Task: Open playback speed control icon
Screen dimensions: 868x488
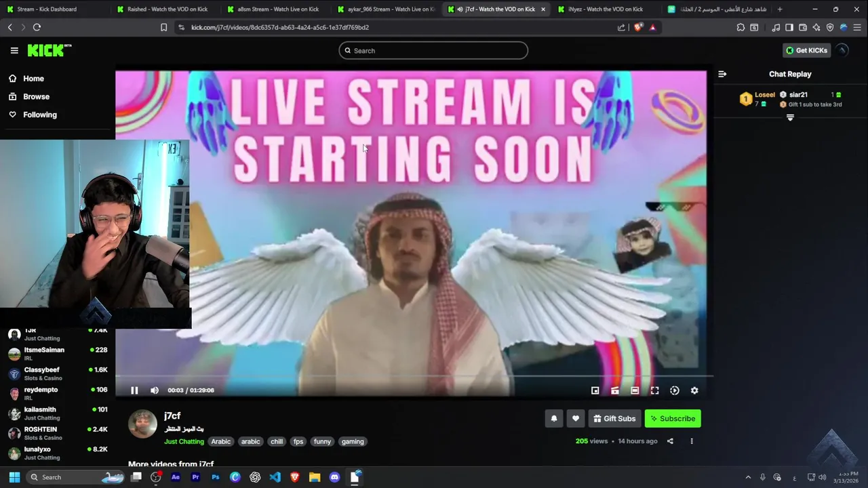Action: 675,390
